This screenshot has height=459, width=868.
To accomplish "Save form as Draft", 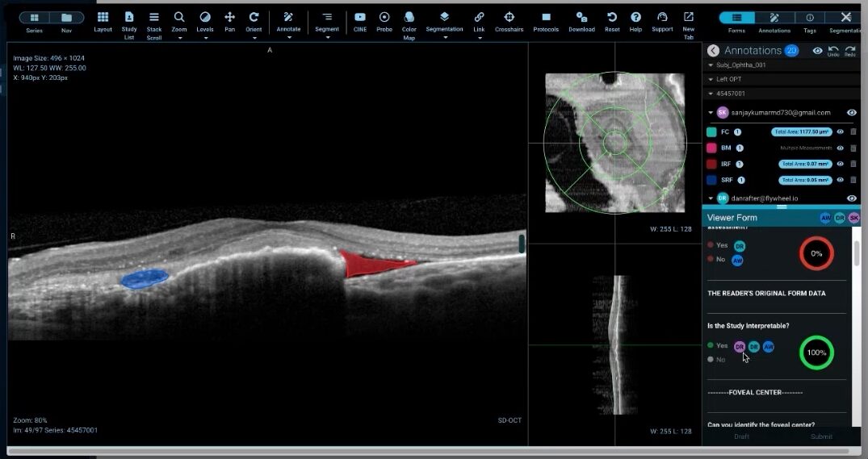I will pyautogui.click(x=742, y=436).
